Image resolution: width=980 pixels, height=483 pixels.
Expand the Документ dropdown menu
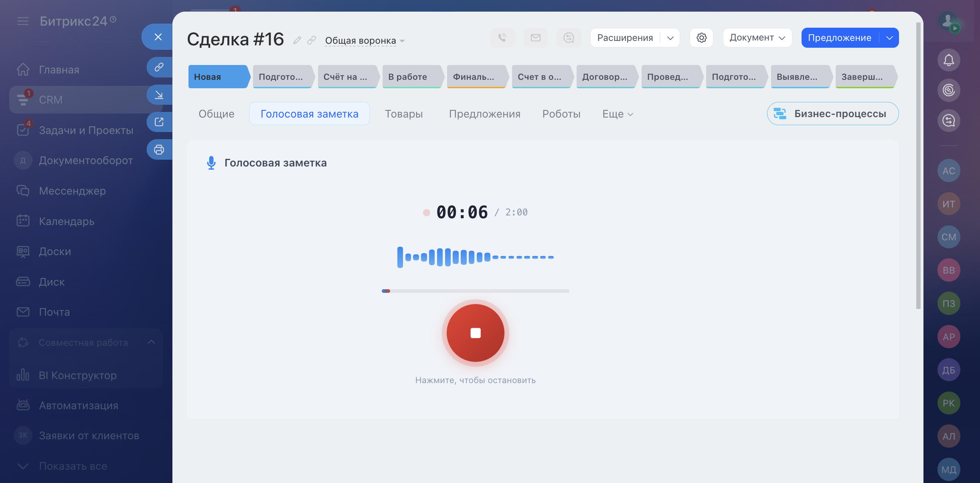click(x=757, y=38)
